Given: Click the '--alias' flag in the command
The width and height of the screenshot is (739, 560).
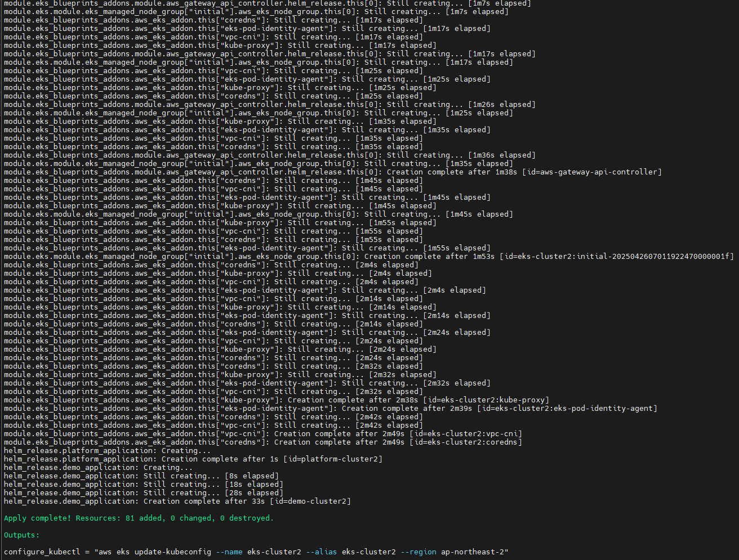Looking at the screenshot, I should [x=322, y=552].
